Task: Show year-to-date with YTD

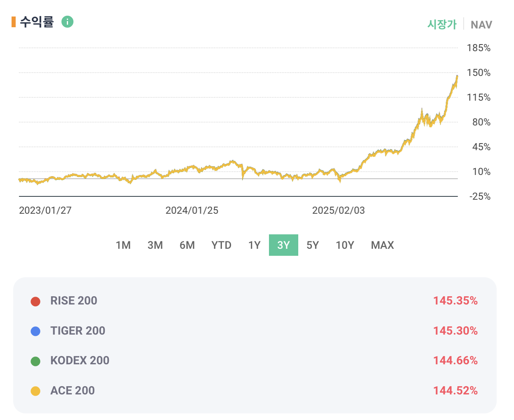Action: point(221,245)
